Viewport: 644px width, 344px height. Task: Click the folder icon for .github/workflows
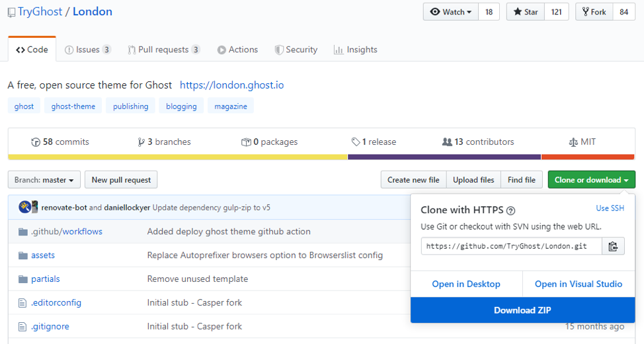tap(23, 232)
